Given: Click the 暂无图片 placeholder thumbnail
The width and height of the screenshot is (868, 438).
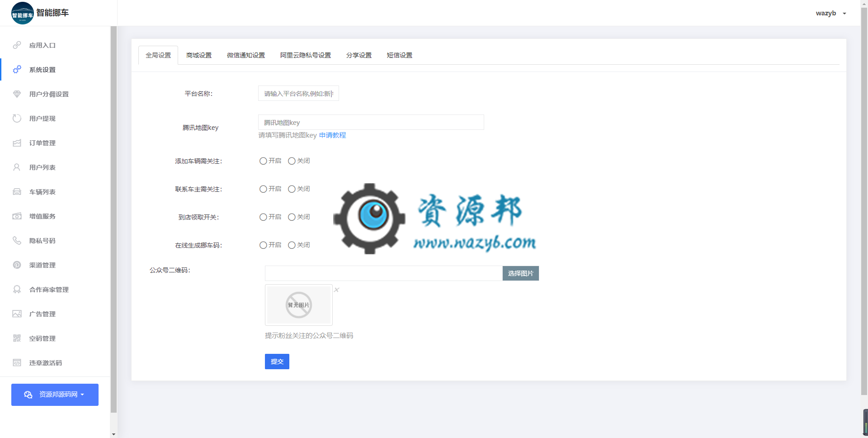Looking at the screenshot, I should tap(299, 305).
